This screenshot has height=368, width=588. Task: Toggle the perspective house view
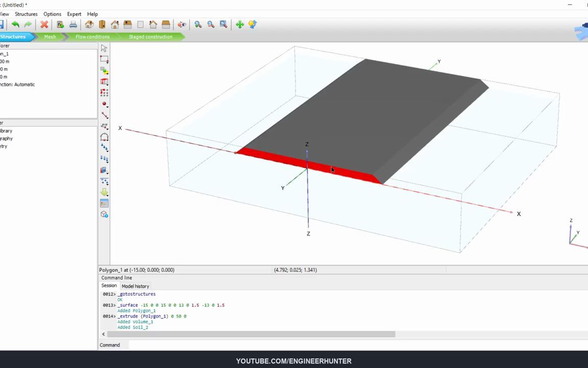(x=89, y=24)
